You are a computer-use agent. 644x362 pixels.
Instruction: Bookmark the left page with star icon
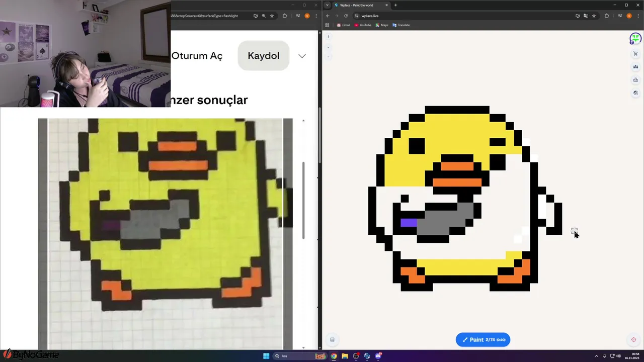(x=272, y=16)
